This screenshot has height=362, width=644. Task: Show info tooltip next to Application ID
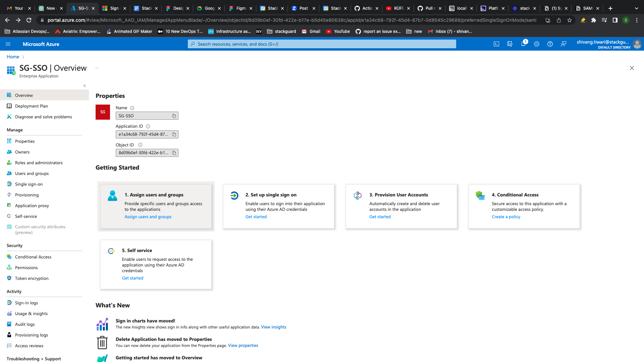coord(148,126)
